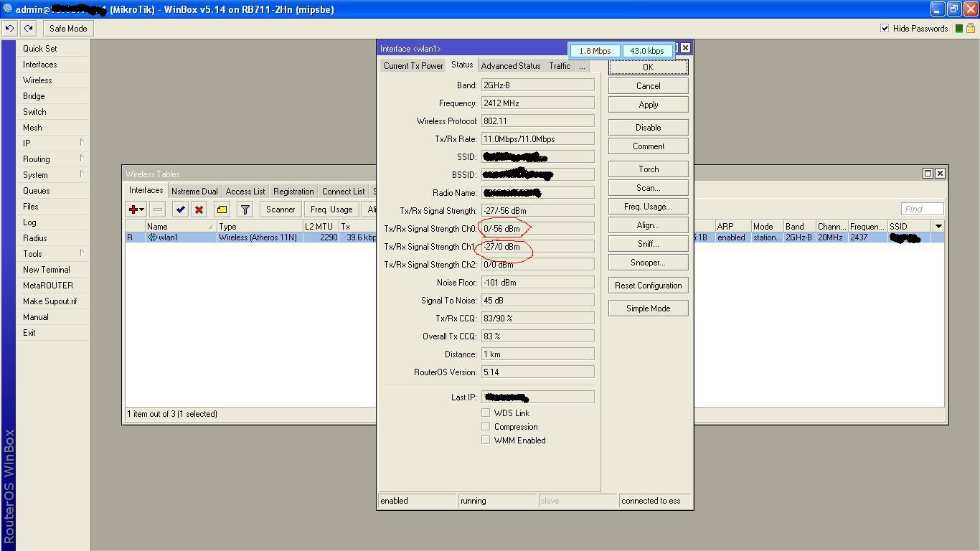980x551 pixels.
Task: Click the red plus Add icon
Action: coord(133,209)
